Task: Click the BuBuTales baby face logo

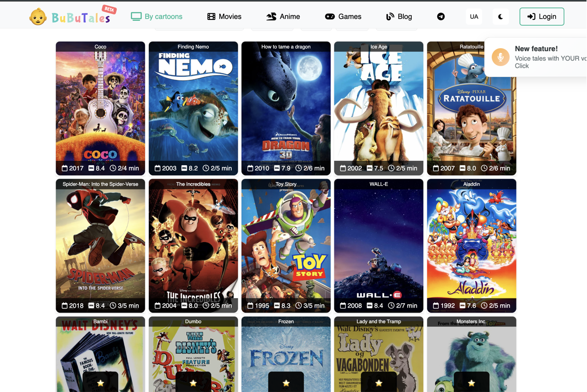Action: tap(38, 17)
